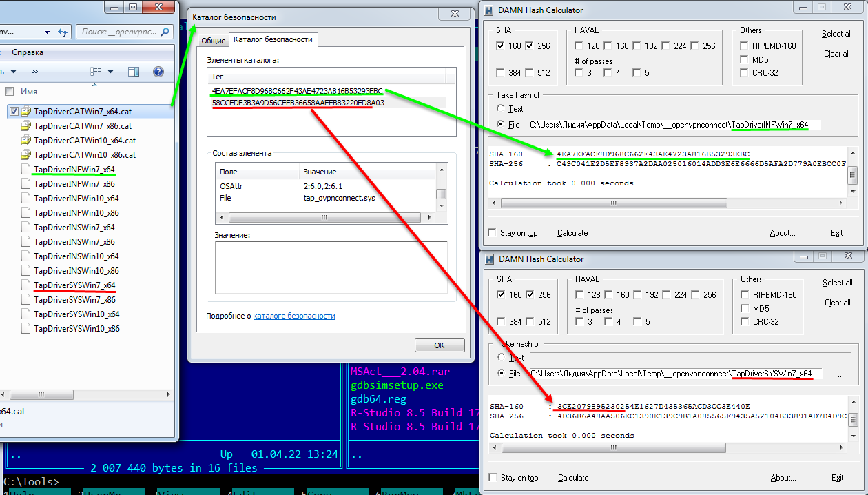This screenshot has height=495, width=868.
Task: Click the change view icon in Explorer toolbar
Action: [96, 72]
